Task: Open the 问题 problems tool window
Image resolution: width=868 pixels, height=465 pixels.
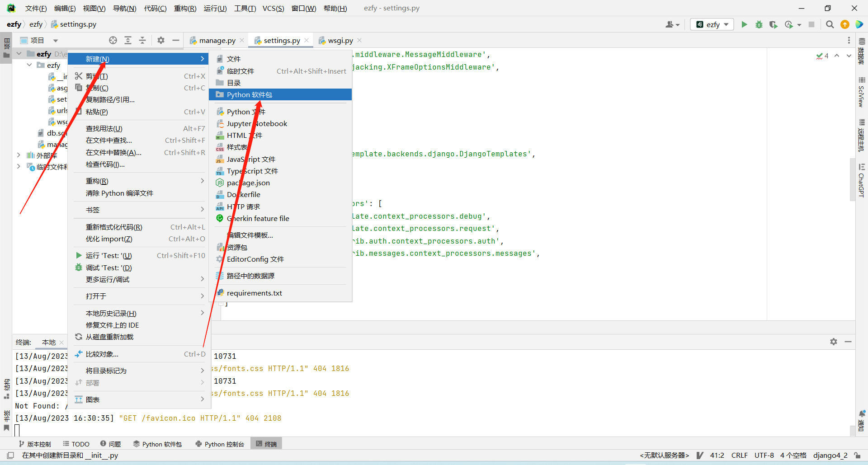Action: coord(111,444)
